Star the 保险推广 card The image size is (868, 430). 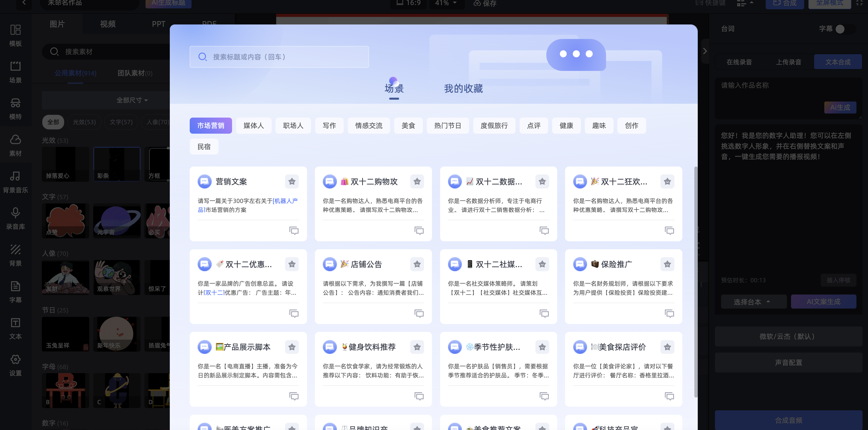pyautogui.click(x=667, y=264)
